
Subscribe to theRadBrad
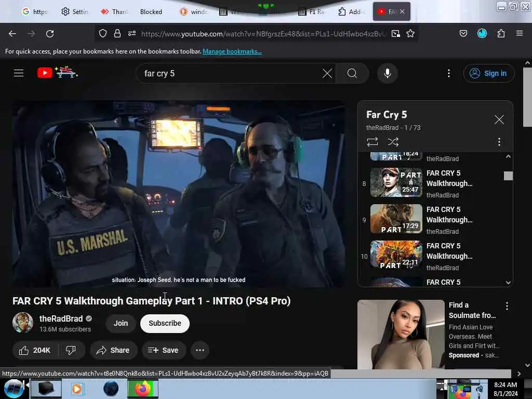tap(165, 323)
